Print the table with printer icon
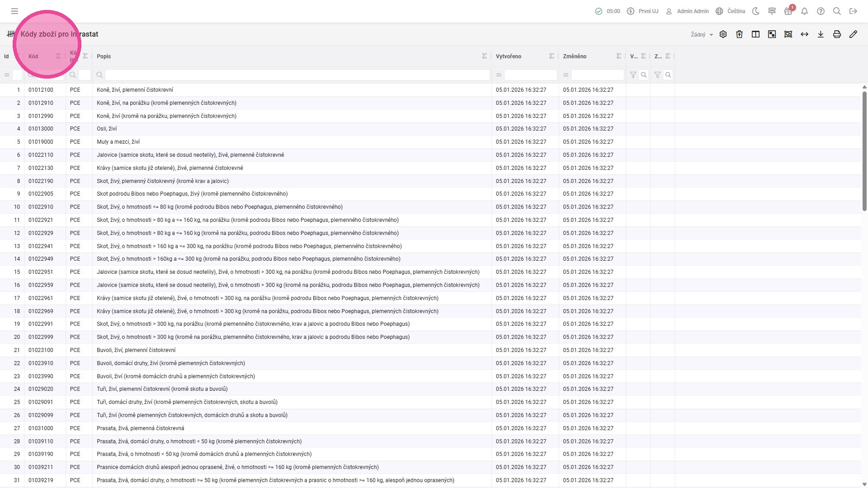868x488 pixels. (x=837, y=34)
